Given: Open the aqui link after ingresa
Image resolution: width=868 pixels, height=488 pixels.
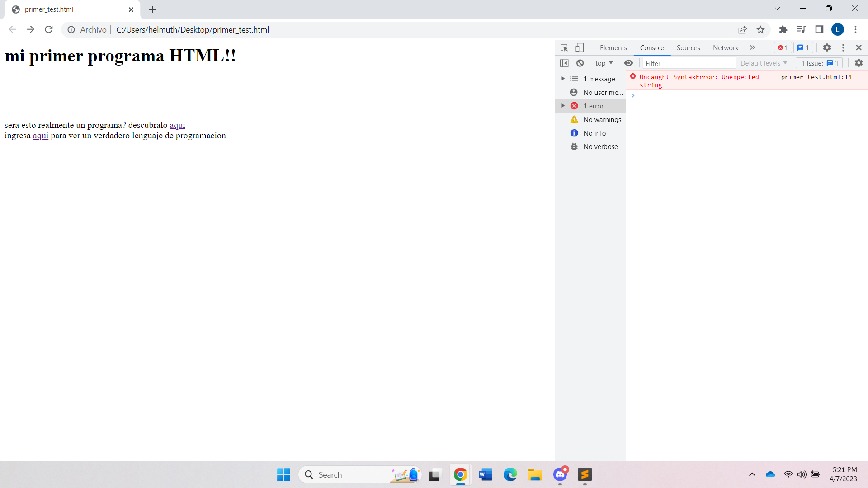Looking at the screenshot, I should click(41, 136).
